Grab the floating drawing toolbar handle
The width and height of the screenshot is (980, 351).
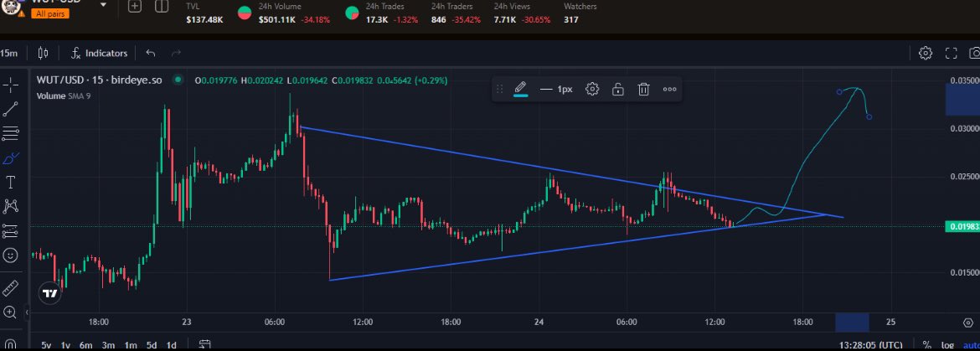point(499,90)
